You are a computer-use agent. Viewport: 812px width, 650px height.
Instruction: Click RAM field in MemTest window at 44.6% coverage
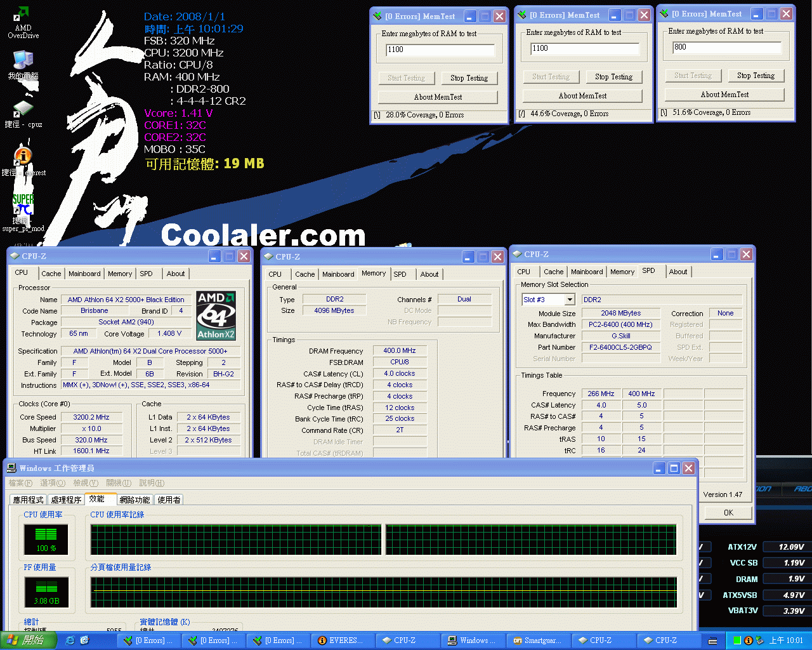(585, 49)
